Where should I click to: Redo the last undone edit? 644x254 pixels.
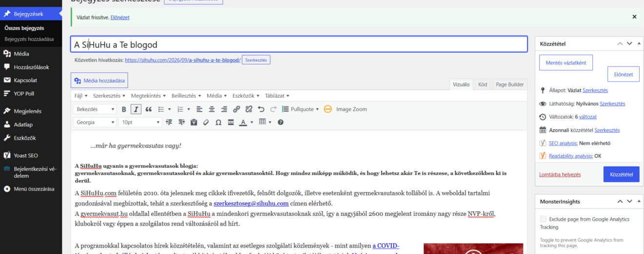273,109
